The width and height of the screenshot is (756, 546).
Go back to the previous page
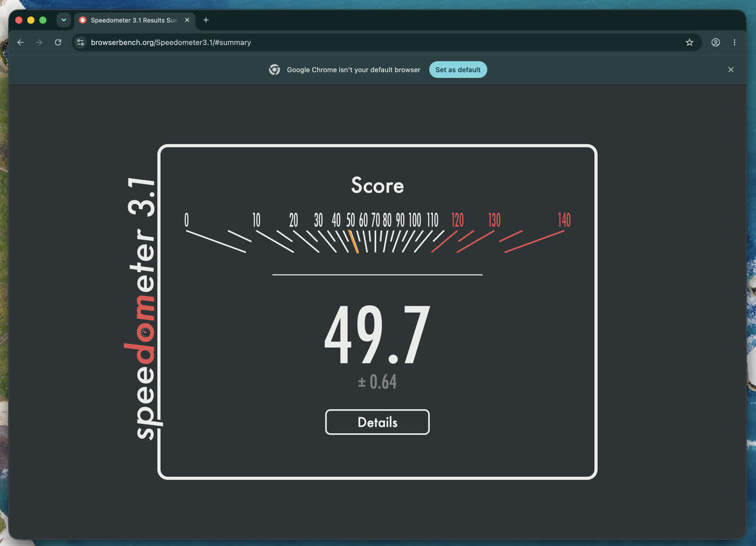coord(20,43)
